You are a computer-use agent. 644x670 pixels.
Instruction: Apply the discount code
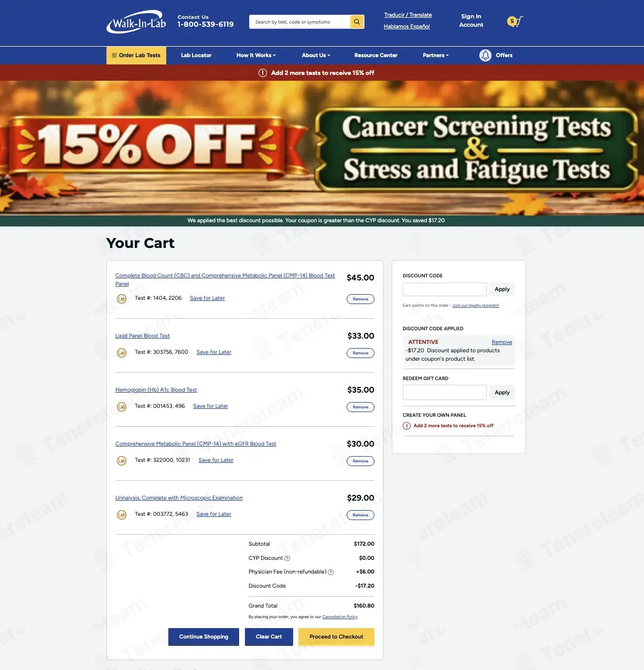click(x=502, y=289)
